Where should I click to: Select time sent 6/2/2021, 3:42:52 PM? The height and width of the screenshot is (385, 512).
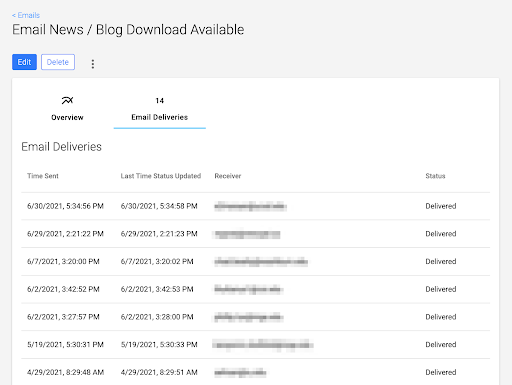(63, 289)
